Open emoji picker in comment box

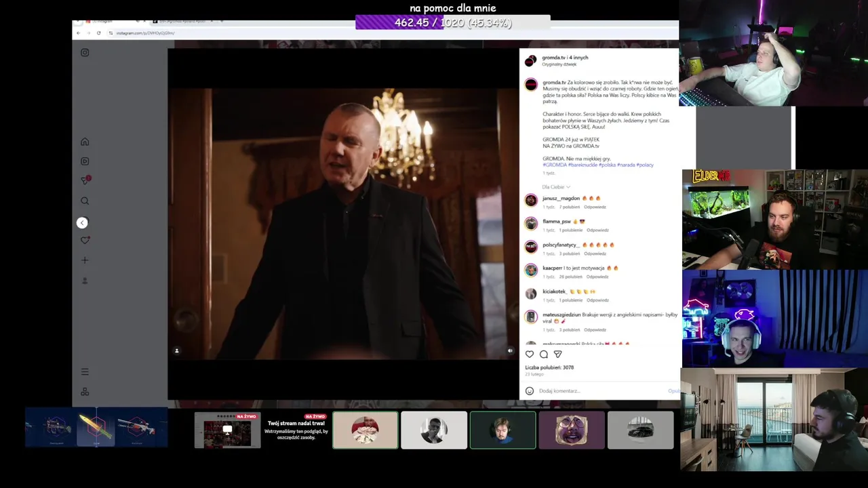[x=530, y=391]
